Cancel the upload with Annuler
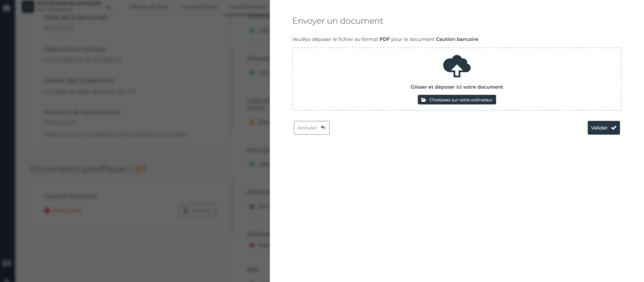The image size is (644, 282). click(311, 128)
